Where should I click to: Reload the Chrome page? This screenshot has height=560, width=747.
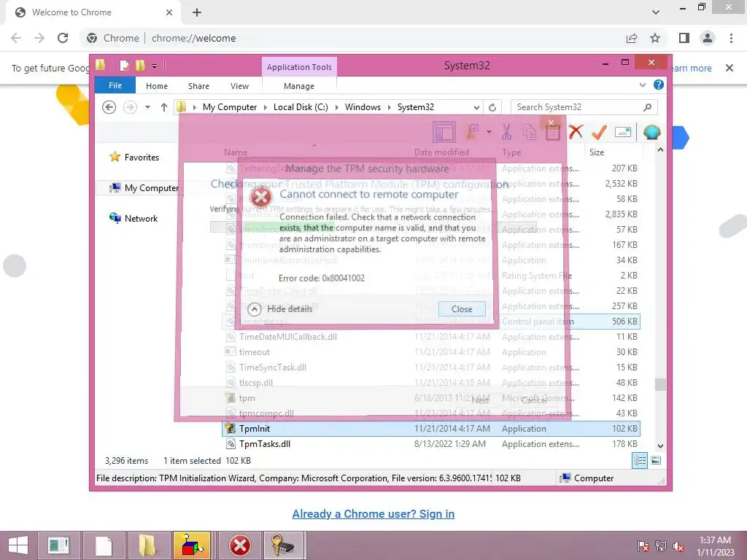[x=63, y=38]
